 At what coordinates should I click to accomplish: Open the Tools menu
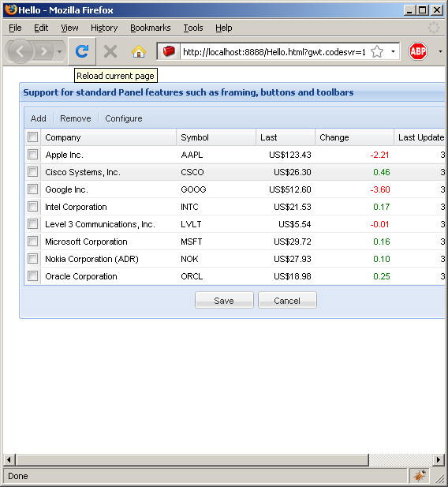[192, 28]
